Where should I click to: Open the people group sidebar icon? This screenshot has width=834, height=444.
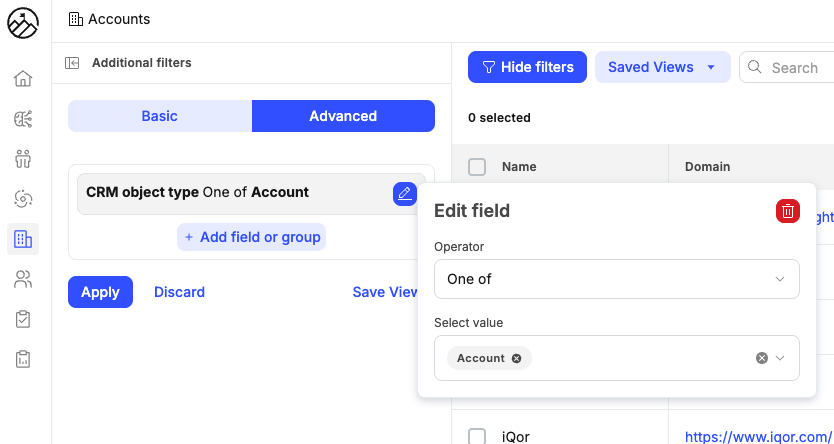[23, 159]
